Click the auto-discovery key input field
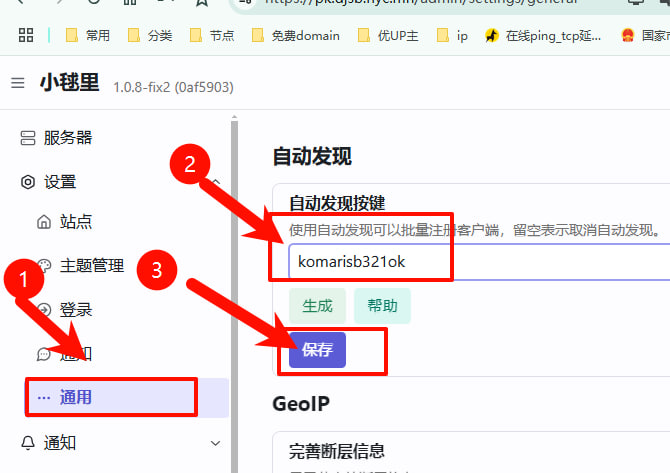Viewport: 670px width, 473px height. tap(470, 262)
